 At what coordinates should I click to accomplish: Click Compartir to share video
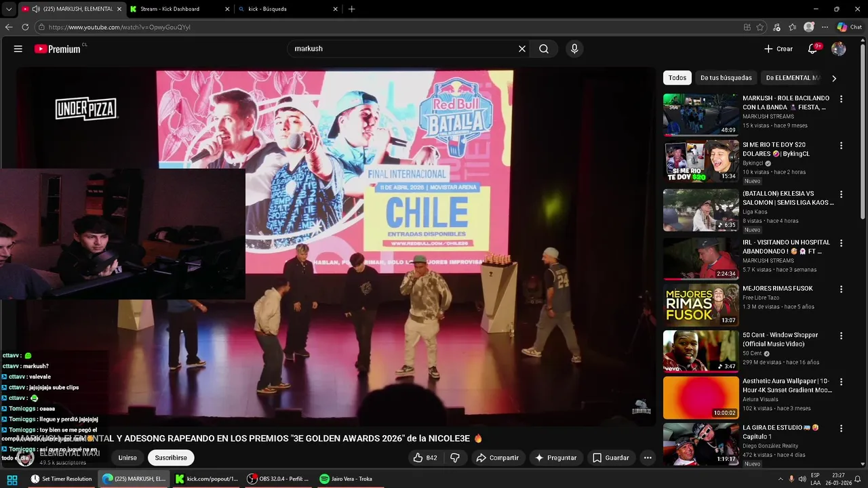tap(497, 457)
